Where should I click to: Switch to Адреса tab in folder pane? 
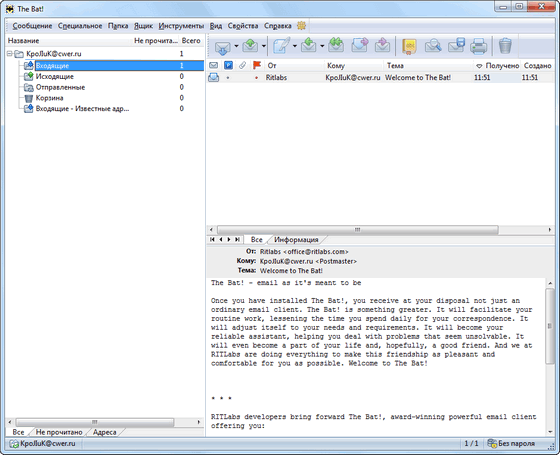coord(105,432)
